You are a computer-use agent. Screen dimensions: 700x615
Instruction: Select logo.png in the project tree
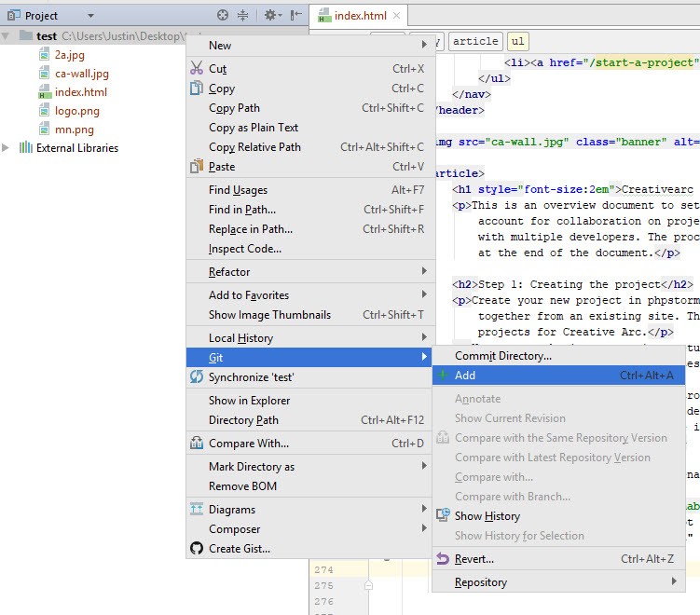pos(76,111)
